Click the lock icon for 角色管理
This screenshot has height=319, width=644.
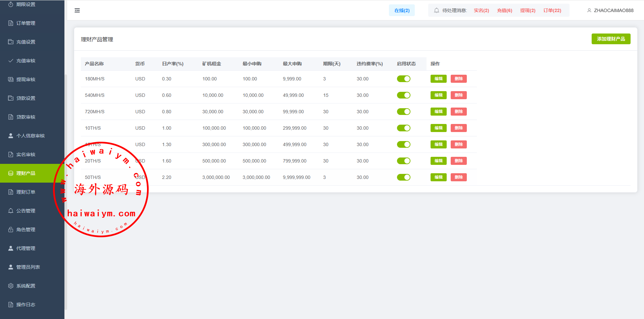click(x=11, y=230)
